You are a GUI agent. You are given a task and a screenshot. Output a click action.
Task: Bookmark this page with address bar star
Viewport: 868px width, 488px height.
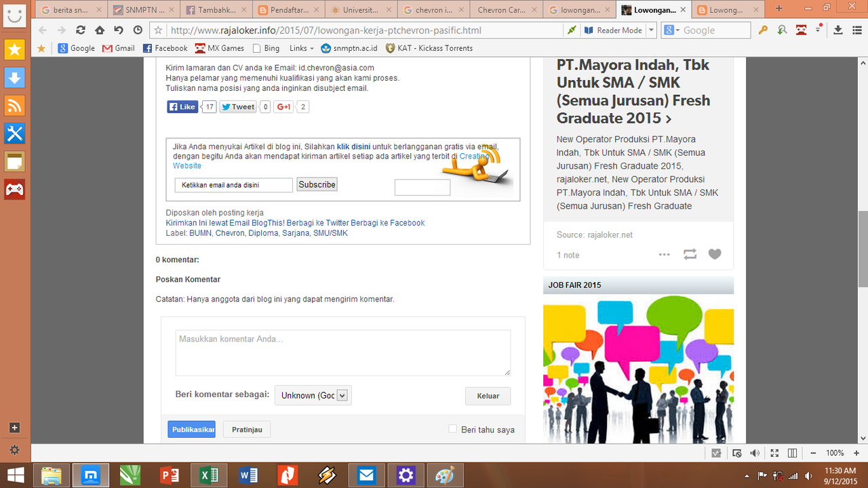tap(159, 30)
